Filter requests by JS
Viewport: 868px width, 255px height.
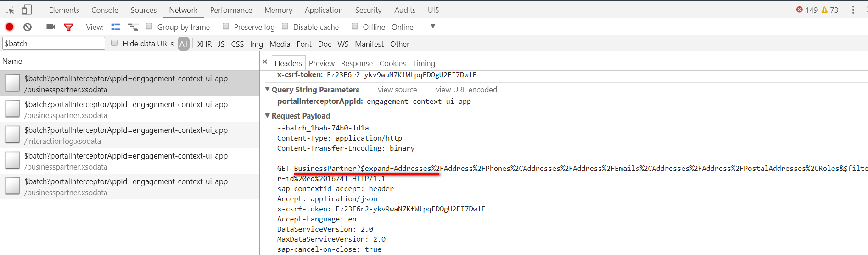[x=221, y=44]
